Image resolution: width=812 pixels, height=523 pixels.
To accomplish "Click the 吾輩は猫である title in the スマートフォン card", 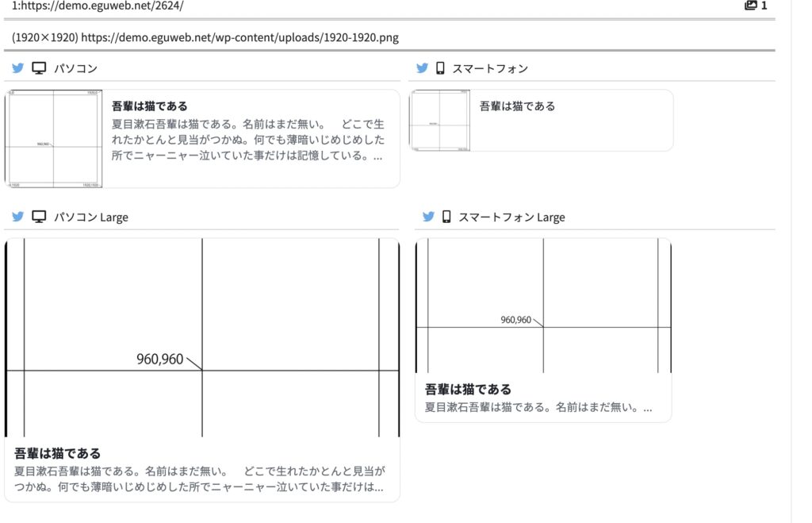I will (517, 106).
